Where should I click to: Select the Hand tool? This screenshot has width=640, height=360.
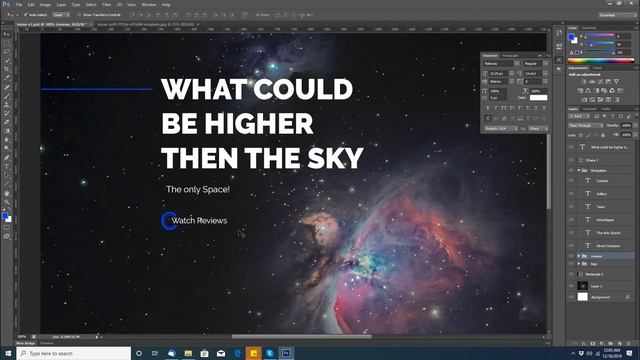pos(7,193)
